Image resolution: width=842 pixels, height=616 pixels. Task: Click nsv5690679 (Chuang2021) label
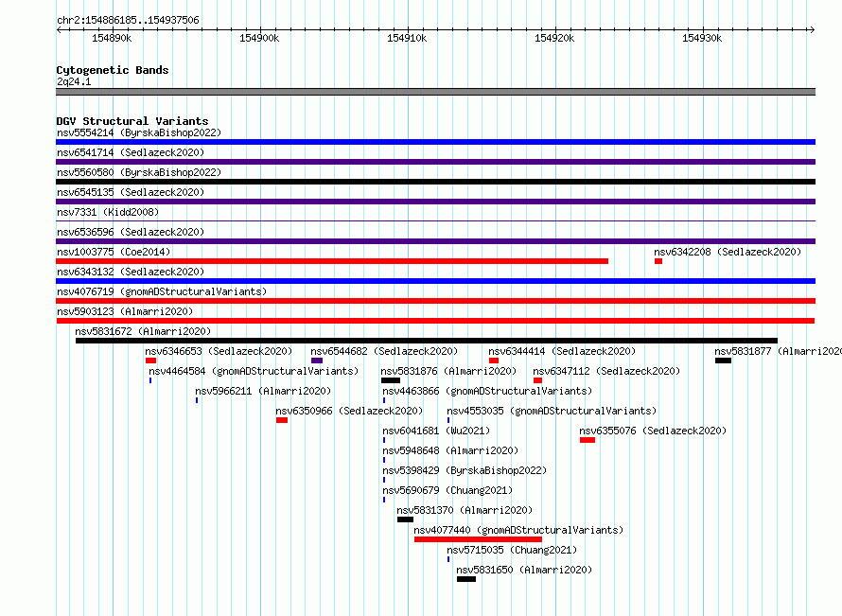pos(447,490)
